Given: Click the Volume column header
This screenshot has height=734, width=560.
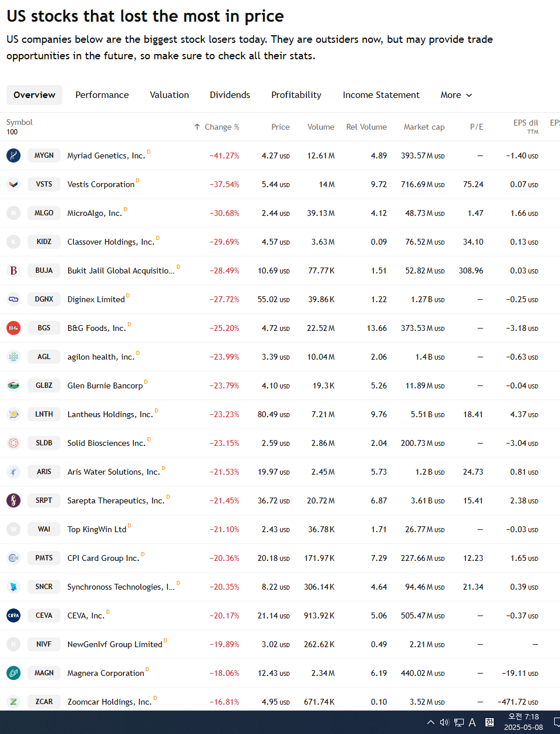Looking at the screenshot, I should tap(321, 127).
